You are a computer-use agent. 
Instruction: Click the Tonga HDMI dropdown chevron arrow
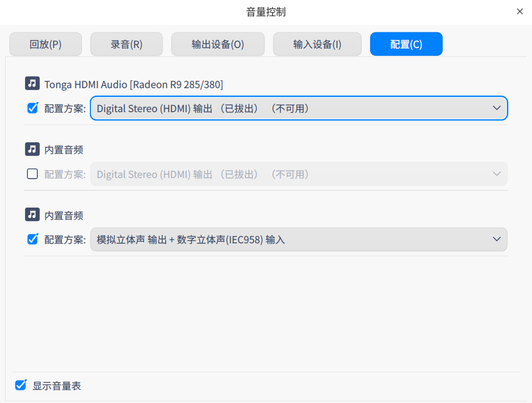tap(496, 108)
